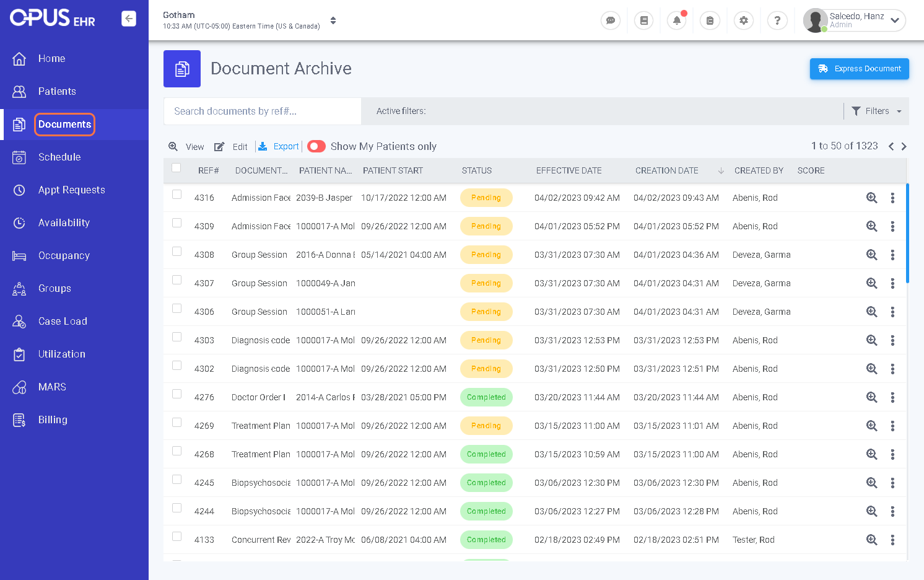Check the box for document 4309
924x580 pixels.
(x=177, y=223)
